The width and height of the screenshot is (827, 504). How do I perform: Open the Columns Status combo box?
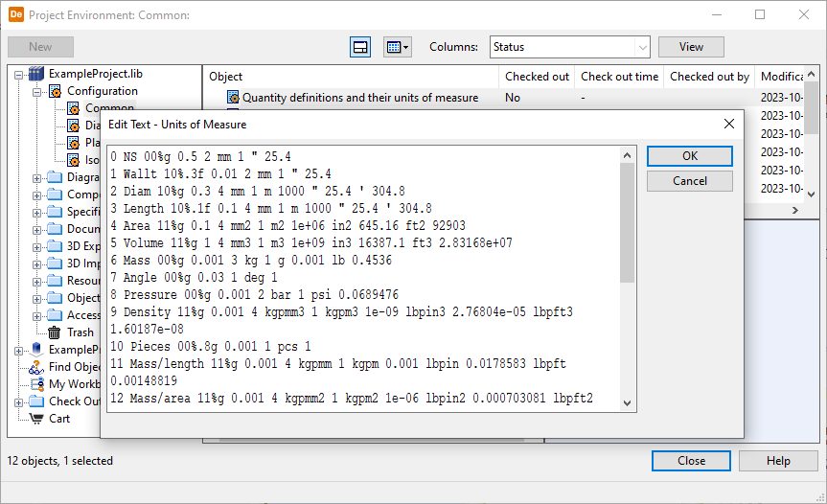(569, 47)
